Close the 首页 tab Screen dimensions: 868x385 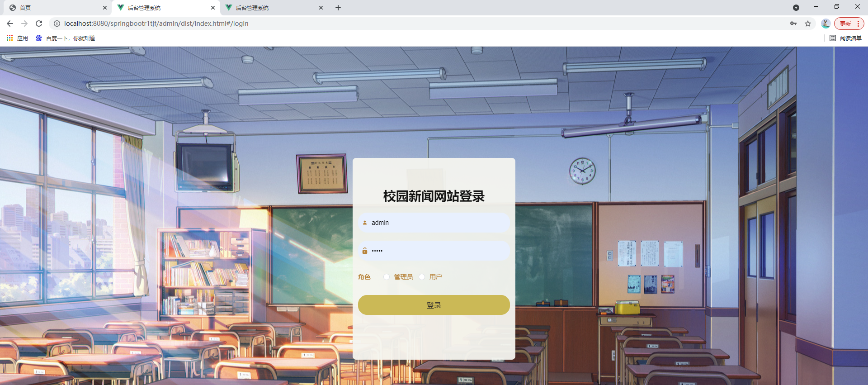104,8
